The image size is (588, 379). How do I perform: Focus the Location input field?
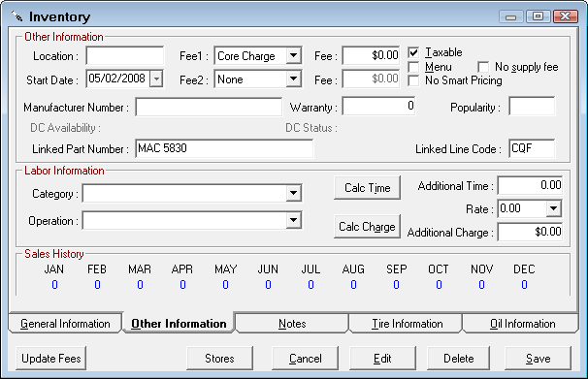(125, 56)
